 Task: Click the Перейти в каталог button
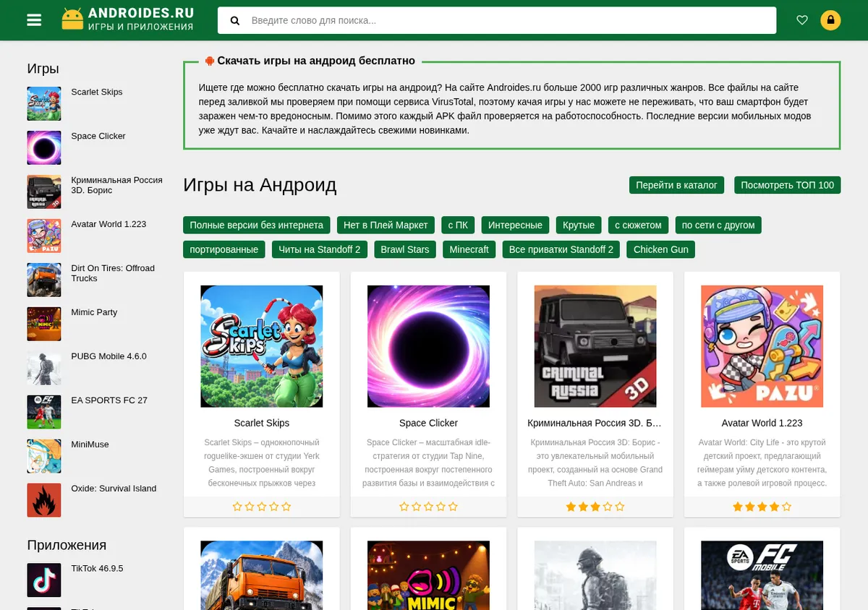676,185
